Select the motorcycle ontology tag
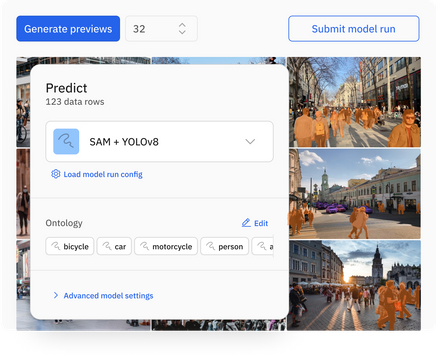The height and width of the screenshot is (364, 436). (166, 246)
